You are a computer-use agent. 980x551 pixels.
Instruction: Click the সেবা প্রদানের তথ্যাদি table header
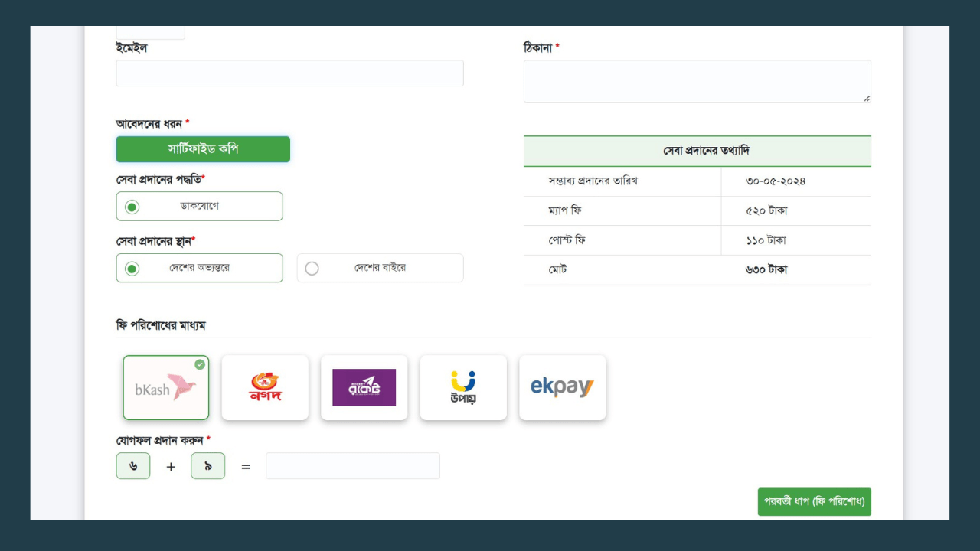697,151
